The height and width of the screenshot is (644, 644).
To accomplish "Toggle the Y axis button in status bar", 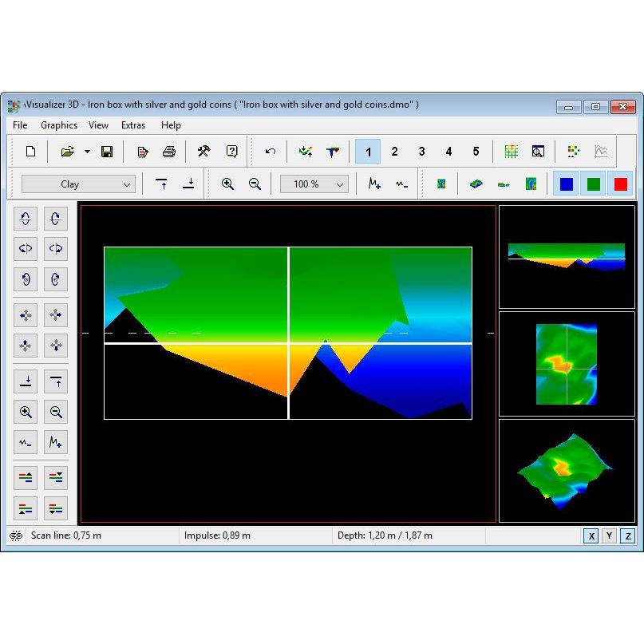I will point(610,535).
